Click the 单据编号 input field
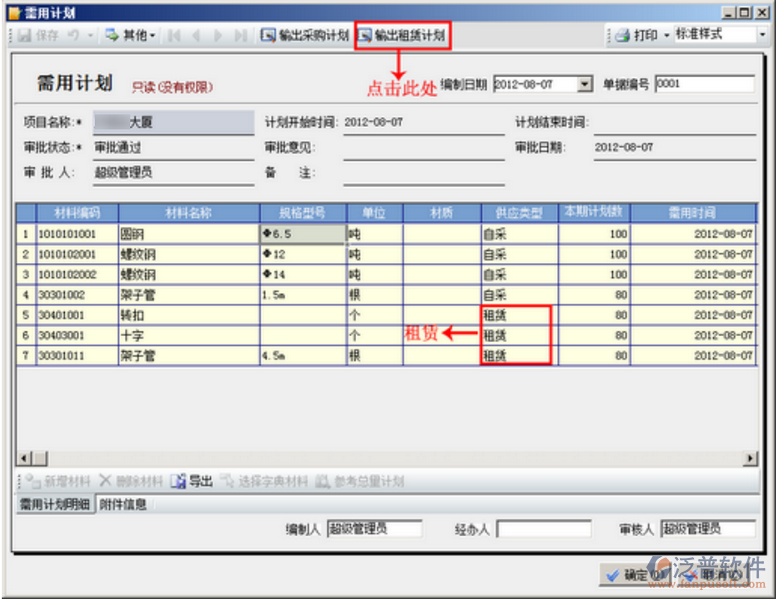This screenshot has width=776, height=600. (704, 85)
